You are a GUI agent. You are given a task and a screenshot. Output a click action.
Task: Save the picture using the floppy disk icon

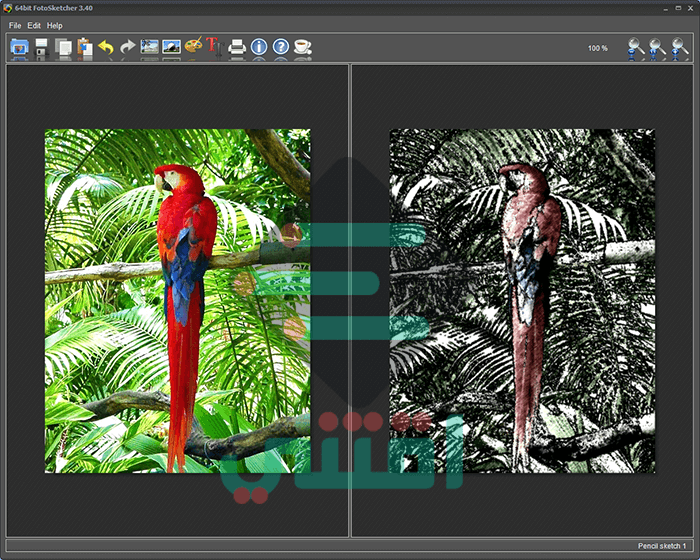[41, 46]
